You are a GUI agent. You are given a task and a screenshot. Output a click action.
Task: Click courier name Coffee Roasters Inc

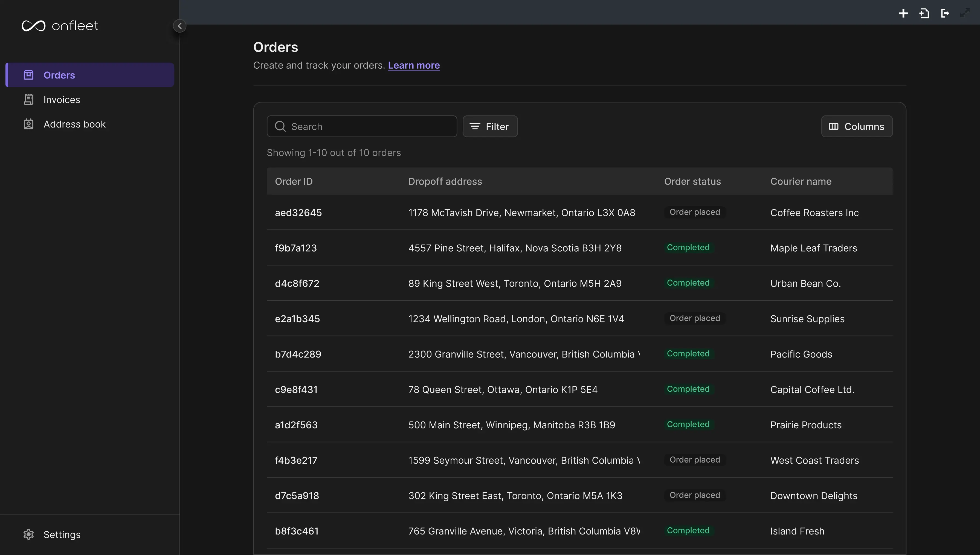814,213
